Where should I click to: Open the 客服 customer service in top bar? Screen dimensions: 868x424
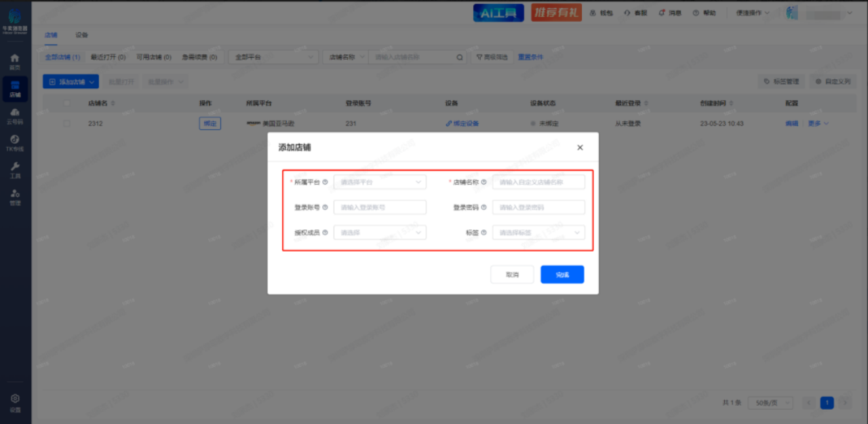[x=635, y=13]
